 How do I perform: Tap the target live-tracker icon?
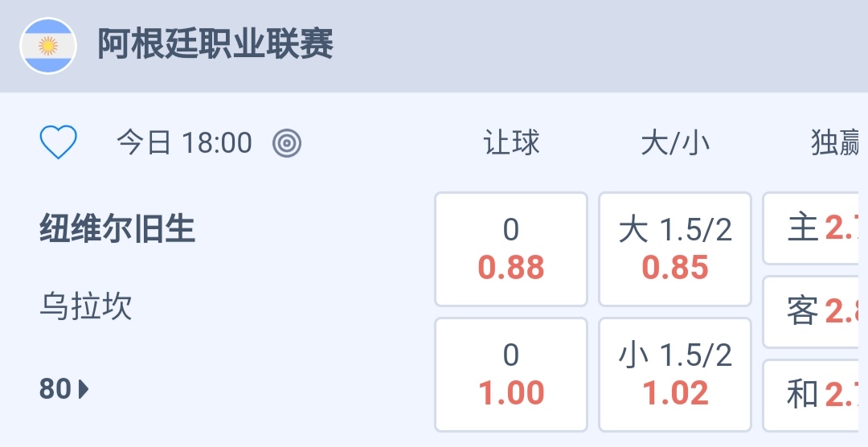[x=287, y=143]
